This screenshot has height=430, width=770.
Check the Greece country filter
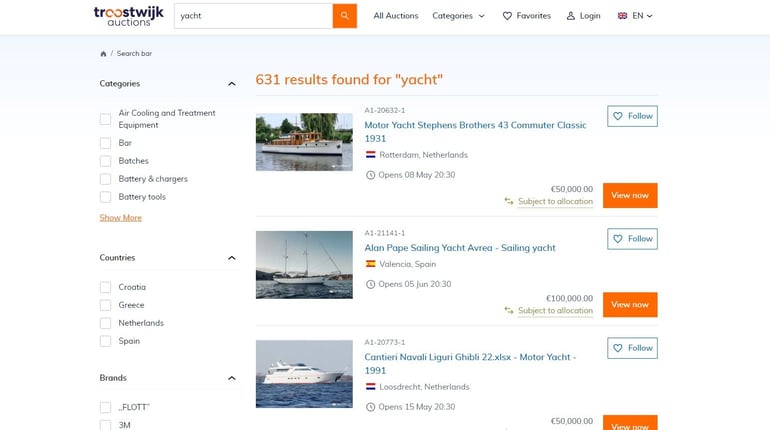(105, 305)
